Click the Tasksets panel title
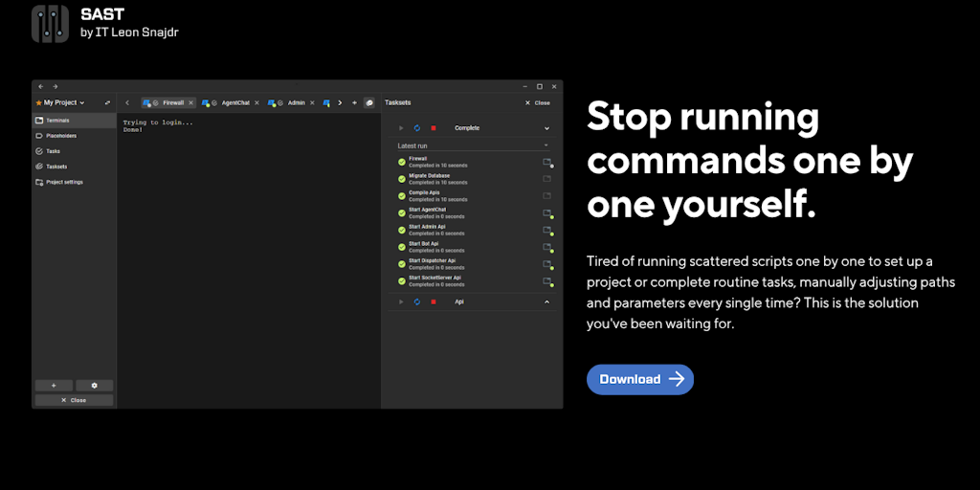Viewport: 980px width, 490px height. (x=397, y=102)
